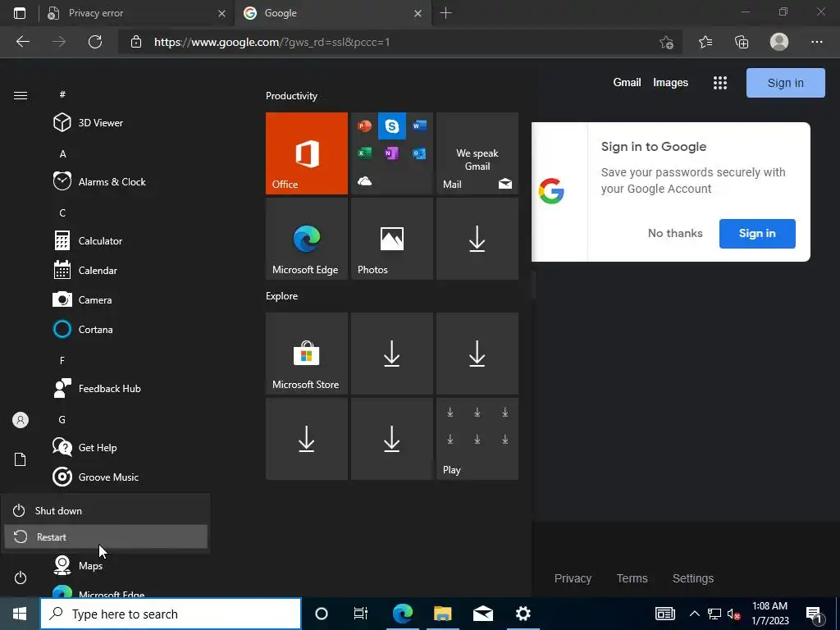
Task: Add this page to favorites
Action: point(666,42)
